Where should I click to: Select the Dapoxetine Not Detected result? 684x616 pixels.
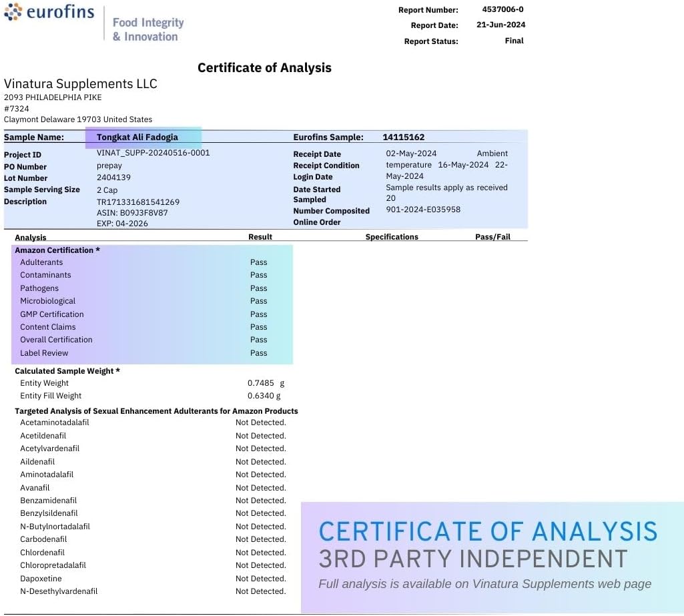[261, 579]
